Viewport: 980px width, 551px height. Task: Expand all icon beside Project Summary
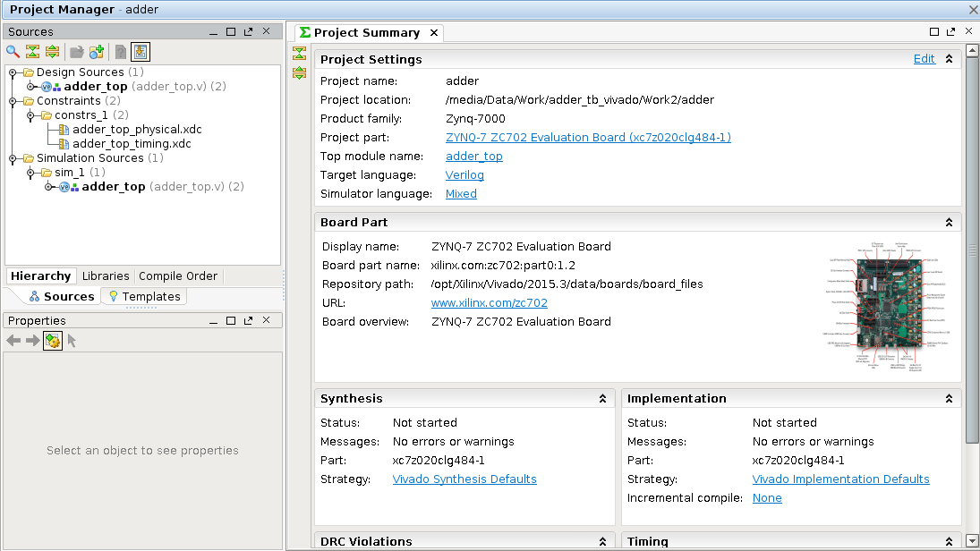pyautogui.click(x=300, y=72)
